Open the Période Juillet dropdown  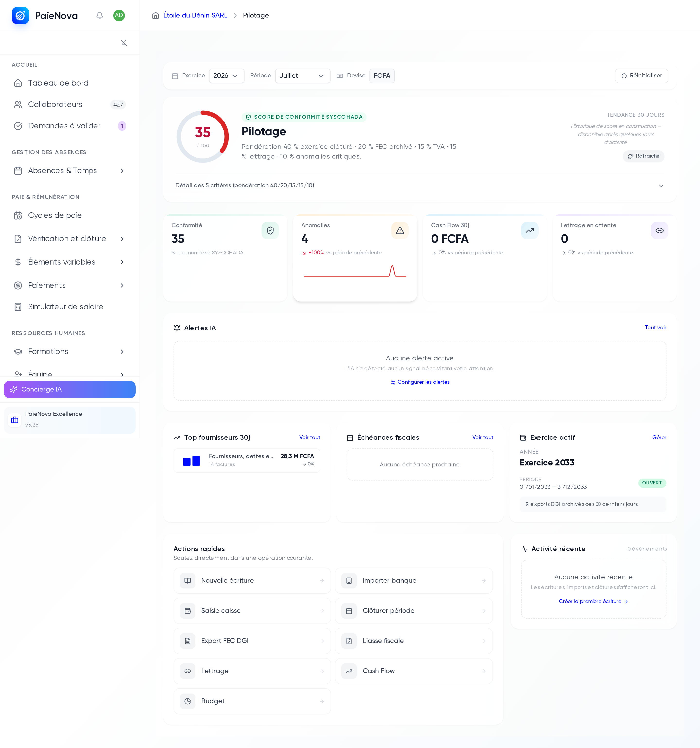(302, 76)
